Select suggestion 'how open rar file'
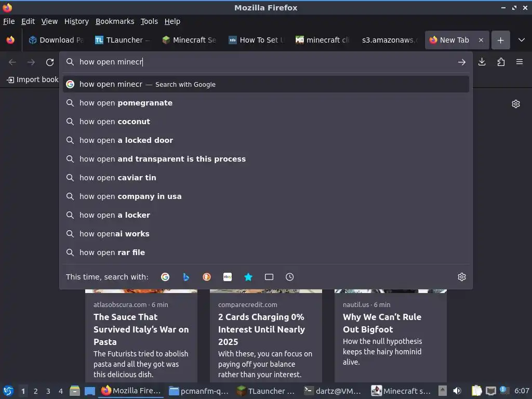Screen dimensions: 532x399 coord(265,252)
